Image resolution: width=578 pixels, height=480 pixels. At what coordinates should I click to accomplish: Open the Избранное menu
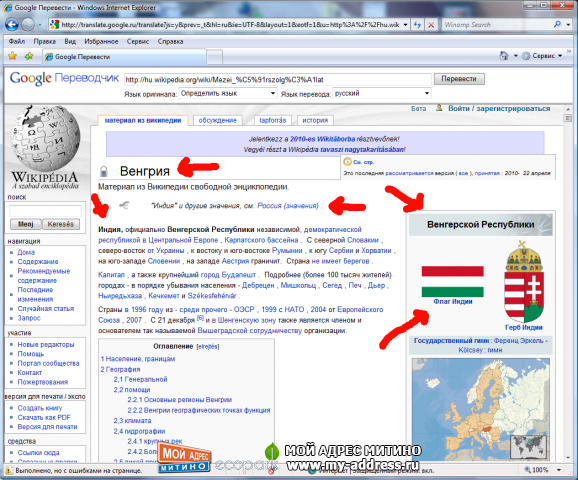[101, 41]
